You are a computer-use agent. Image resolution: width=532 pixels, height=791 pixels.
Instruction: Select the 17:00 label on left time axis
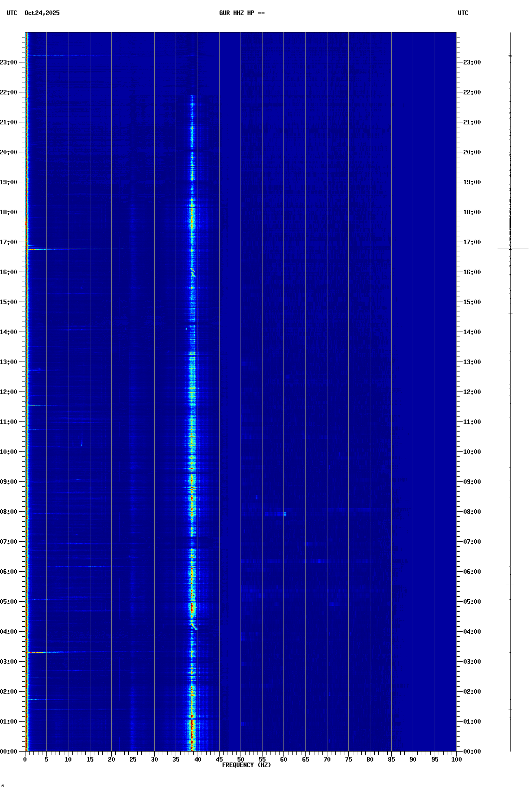coord(9,242)
